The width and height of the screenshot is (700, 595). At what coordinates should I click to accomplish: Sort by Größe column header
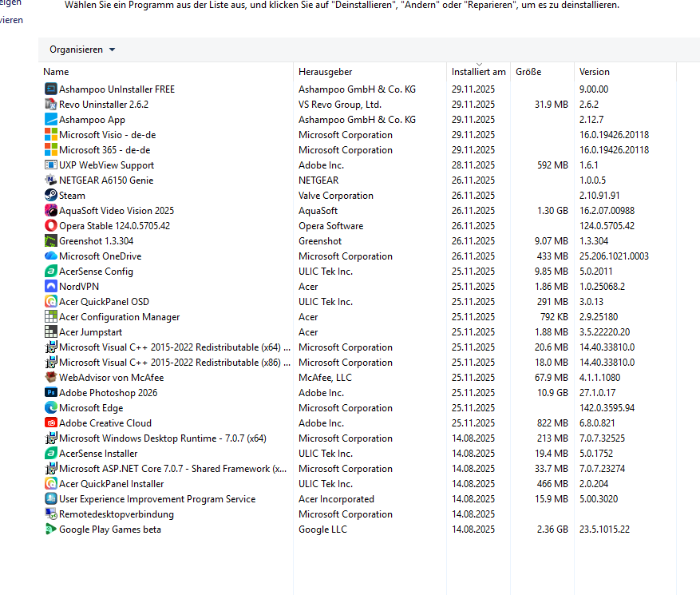(x=543, y=71)
